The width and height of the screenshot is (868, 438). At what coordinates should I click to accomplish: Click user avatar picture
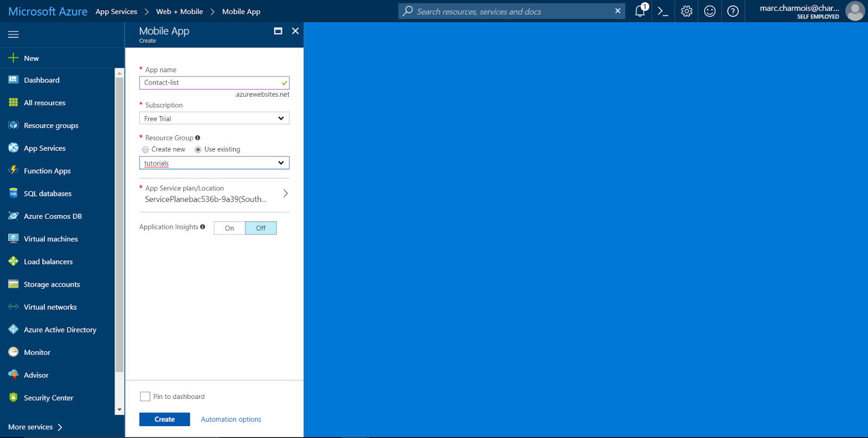click(855, 11)
